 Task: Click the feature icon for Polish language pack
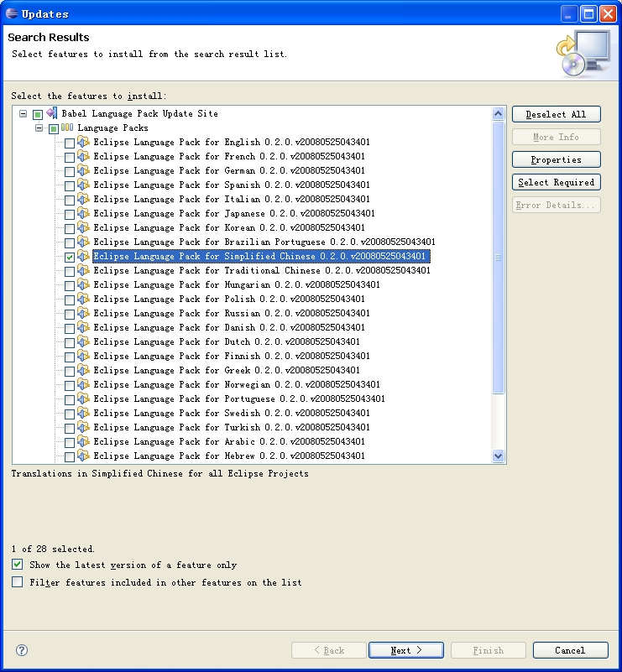[x=84, y=299]
